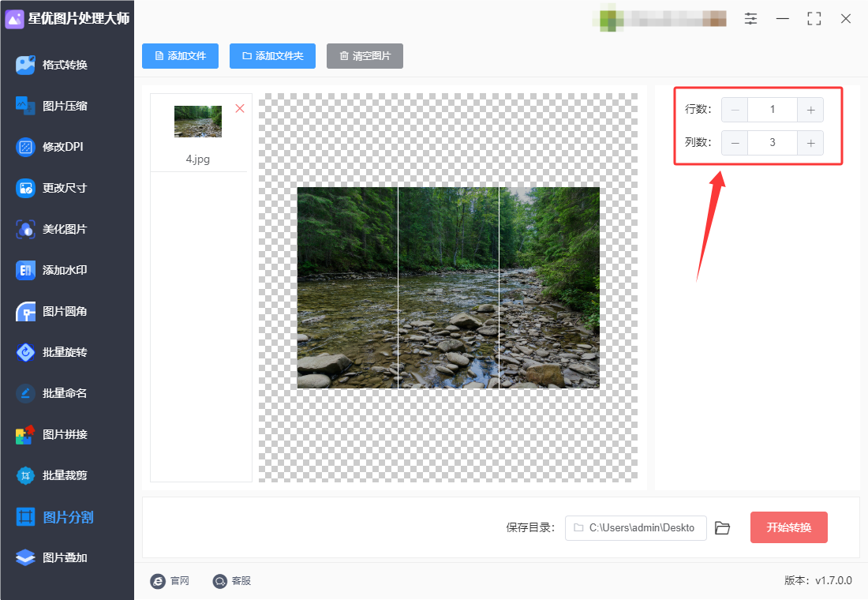
Task: Open the settings sliders icon in title bar
Action: point(750,19)
